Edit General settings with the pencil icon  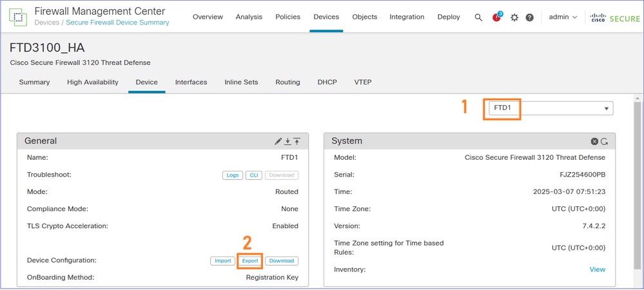pyautogui.click(x=278, y=141)
